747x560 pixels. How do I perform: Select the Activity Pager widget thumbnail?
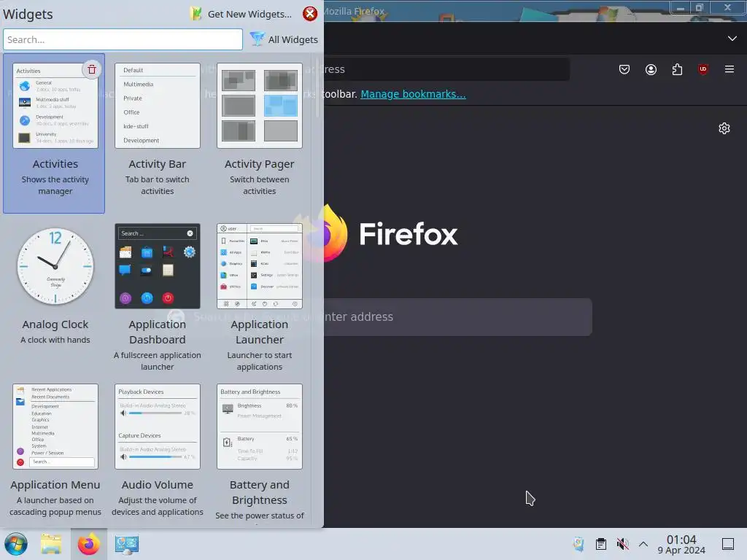click(x=260, y=106)
